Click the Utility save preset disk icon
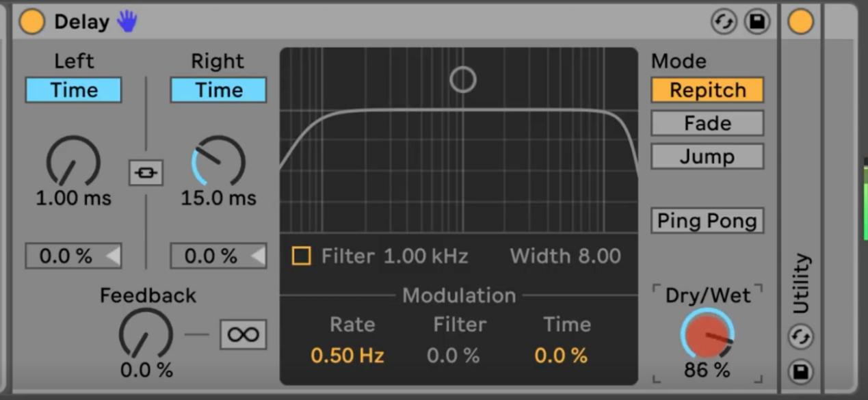The image size is (868, 400). coord(800,371)
